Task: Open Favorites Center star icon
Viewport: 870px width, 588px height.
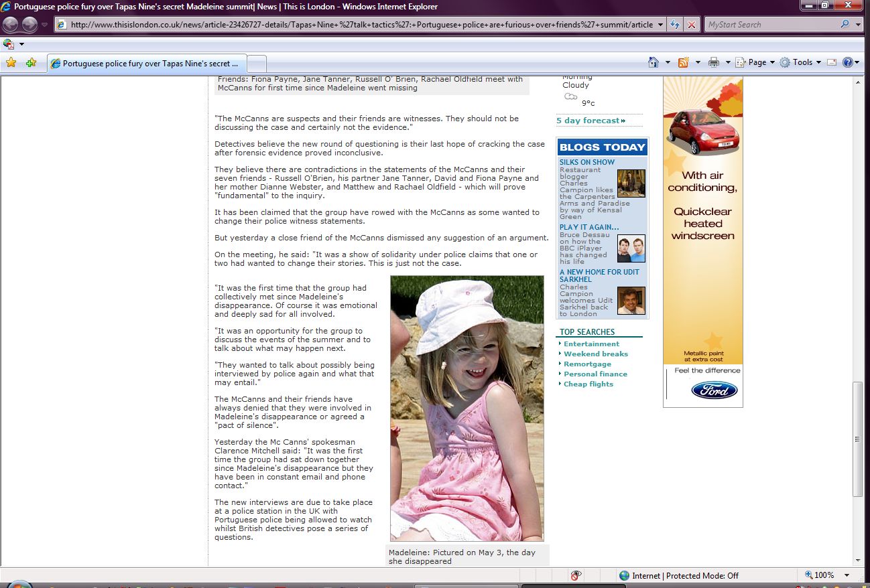Action: [11, 63]
